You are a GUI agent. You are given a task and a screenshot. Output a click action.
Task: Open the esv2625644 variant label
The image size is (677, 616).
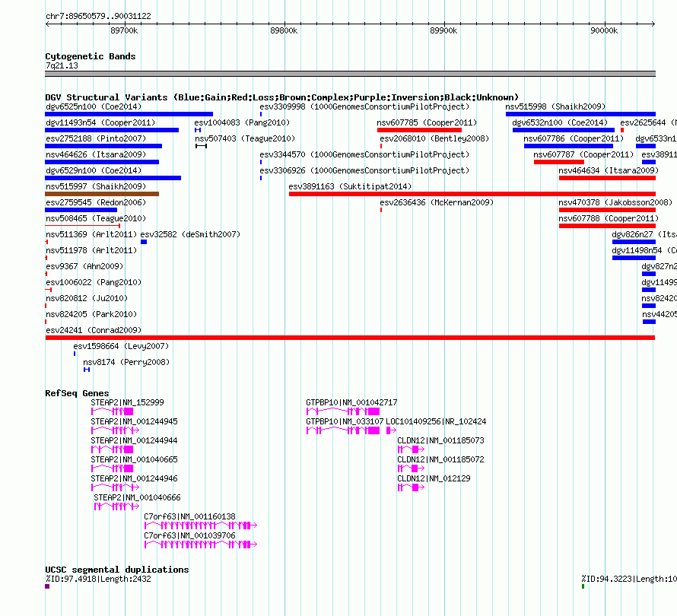(648, 122)
